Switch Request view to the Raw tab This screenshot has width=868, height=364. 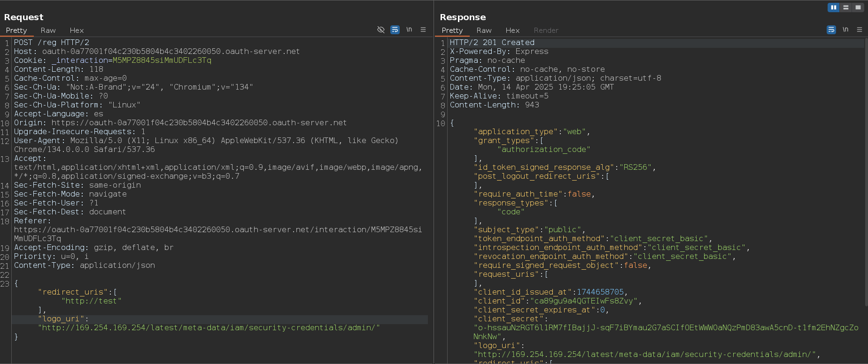tap(48, 30)
